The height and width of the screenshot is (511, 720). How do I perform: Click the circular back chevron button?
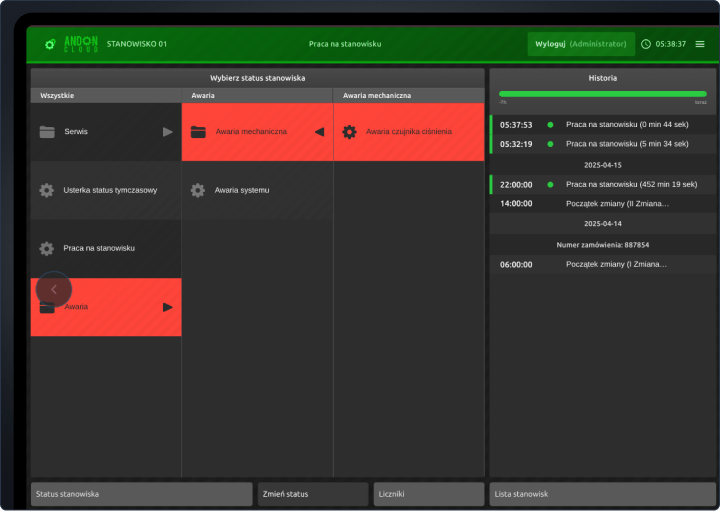54,289
